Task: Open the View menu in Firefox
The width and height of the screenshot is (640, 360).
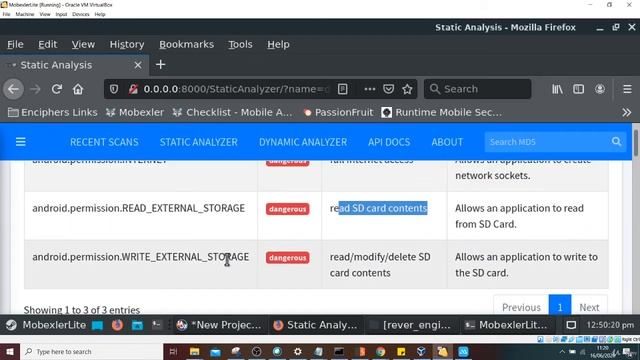Action: (83, 44)
